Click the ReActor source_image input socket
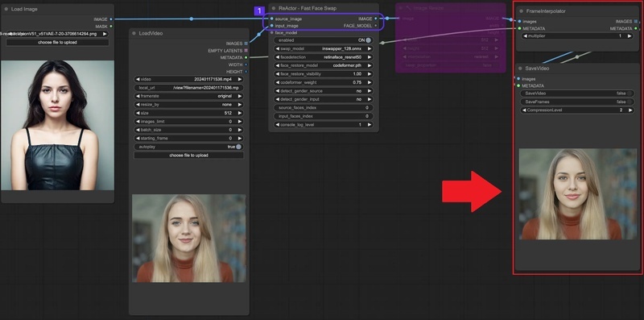The height and width of the screenshot is (320, 644). pos(271,19)
